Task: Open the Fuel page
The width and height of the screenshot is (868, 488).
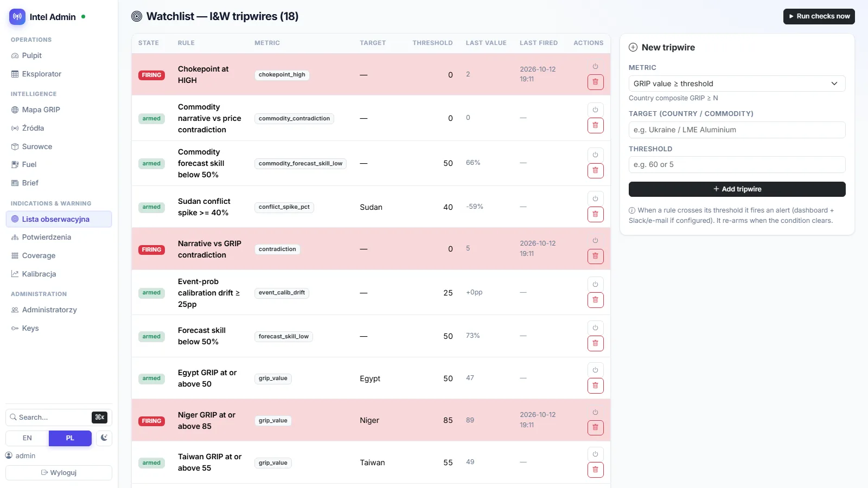Action: pos(59,164)
